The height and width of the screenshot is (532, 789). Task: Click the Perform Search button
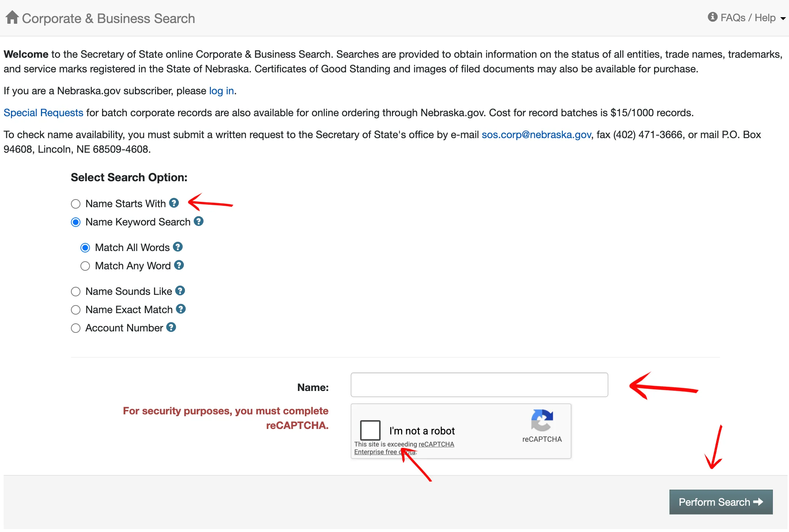click(721, 502)
